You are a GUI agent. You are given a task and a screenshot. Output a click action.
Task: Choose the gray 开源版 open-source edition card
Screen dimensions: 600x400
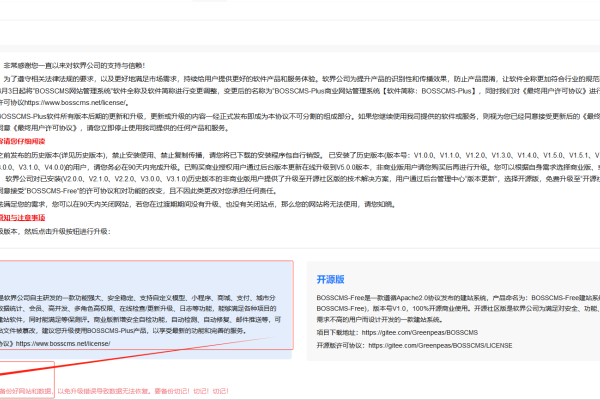coord(453,311)
